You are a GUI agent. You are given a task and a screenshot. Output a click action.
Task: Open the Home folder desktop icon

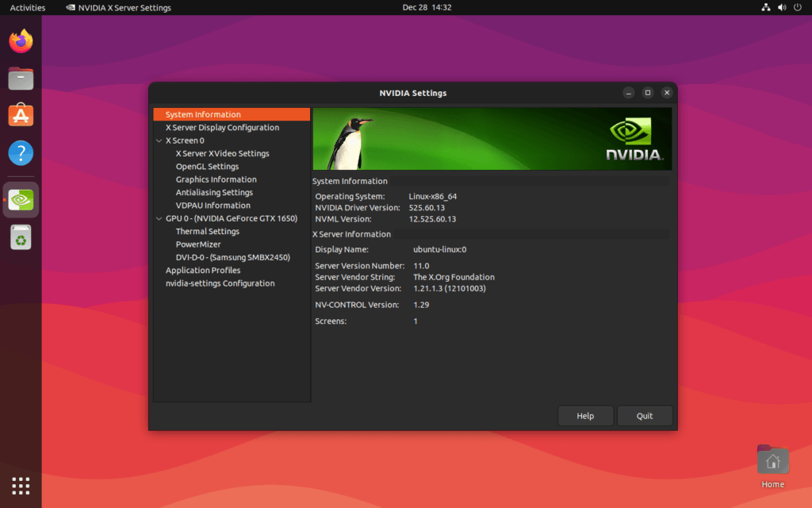point(772,466)
